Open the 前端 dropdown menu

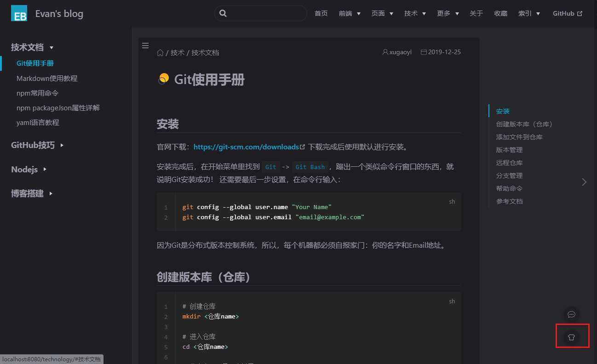click(350, 13)
